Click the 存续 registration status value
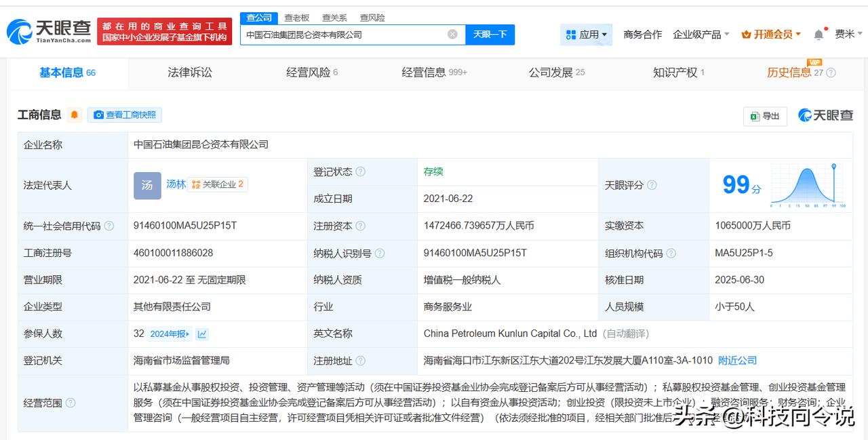This screenshot has width=868, height=440. 433,172
